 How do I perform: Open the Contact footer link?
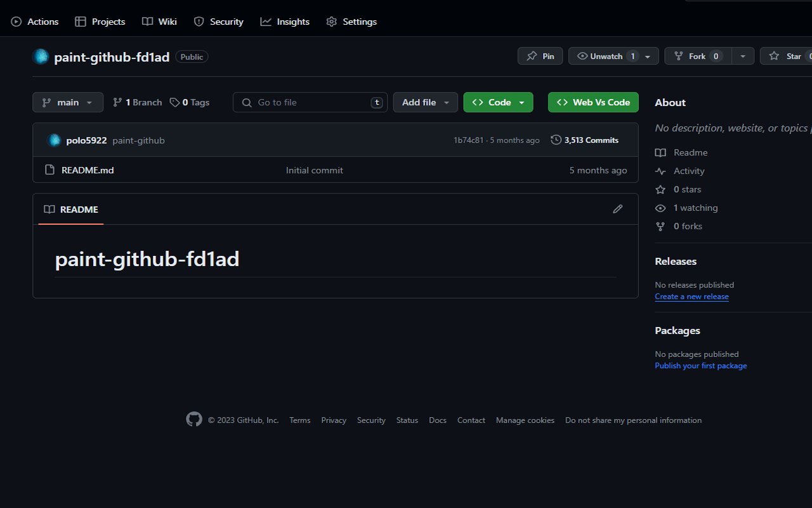coord(471,420)
